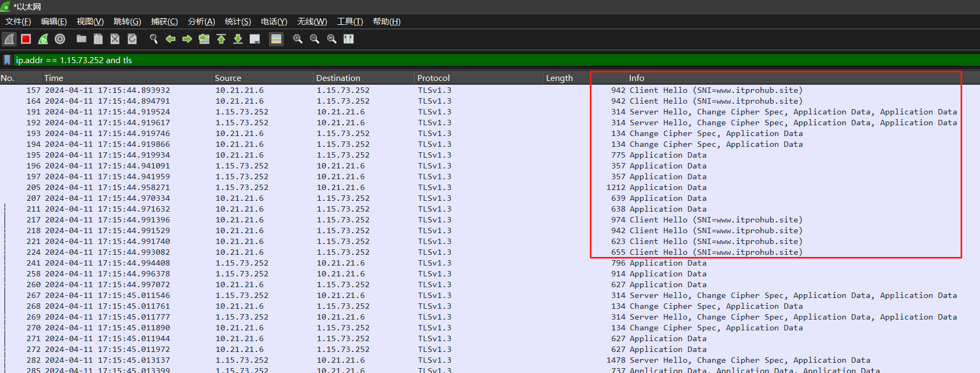The width and height of the screenshot is (980, 373).
Task: Restart the current capture with green fin
Action: pos(43,39)
